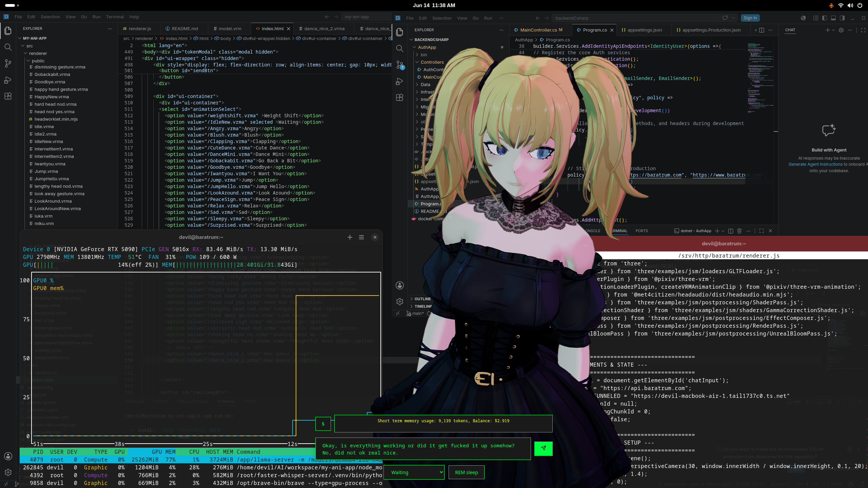Click the Copilot chat icon in backendCsharp title bar
This screenshot has height=488, width=868.
tap(725, 18)
